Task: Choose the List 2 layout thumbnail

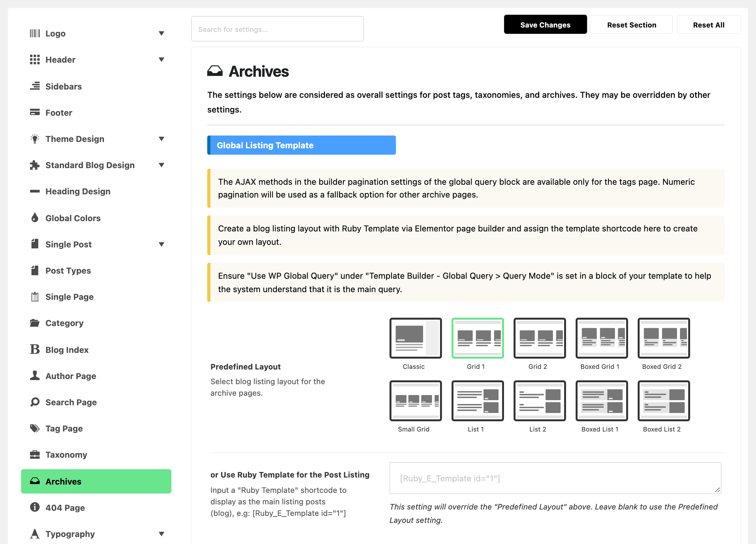Action: (x=540, y=400)
